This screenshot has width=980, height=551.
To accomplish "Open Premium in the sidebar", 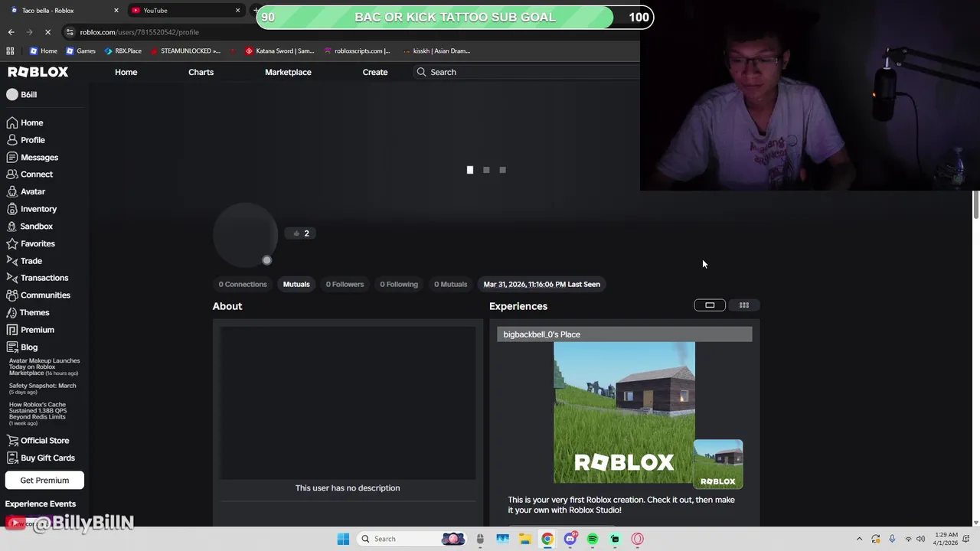I will (30, 330).
